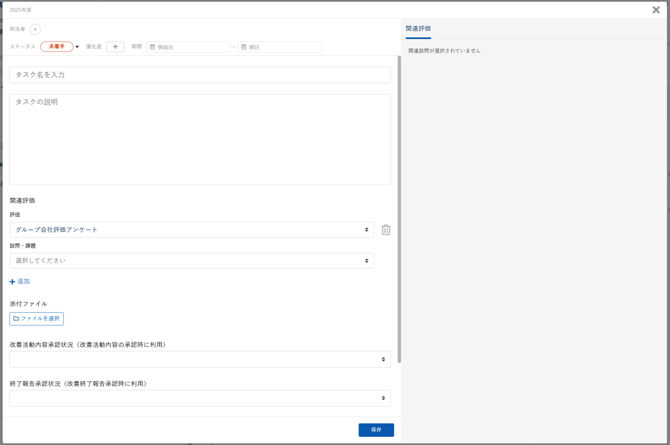Image resolution: width=670 pixels, height=445 pixels.
Task: Click the 追加 add link
Action: coord(20,282)
